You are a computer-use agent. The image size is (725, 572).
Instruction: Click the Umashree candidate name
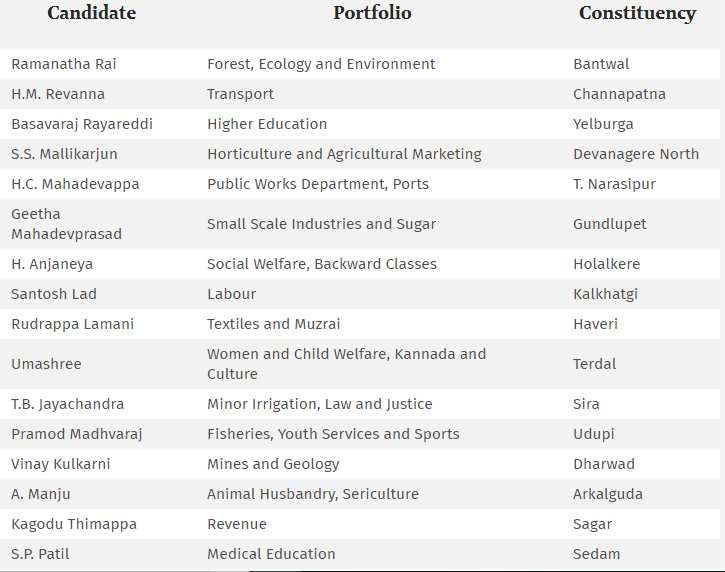(x=46, y=364)
